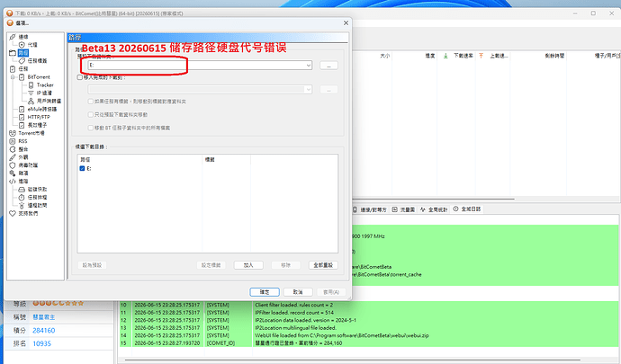Open the Torrent市場 icon entry
The image size is (621, 364).
pyautogui.click(x=13, y=133)
